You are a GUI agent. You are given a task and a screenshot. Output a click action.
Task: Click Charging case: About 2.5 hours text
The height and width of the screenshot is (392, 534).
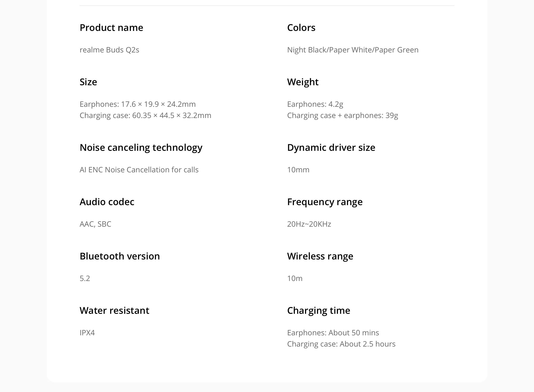(x=341, y=344)
